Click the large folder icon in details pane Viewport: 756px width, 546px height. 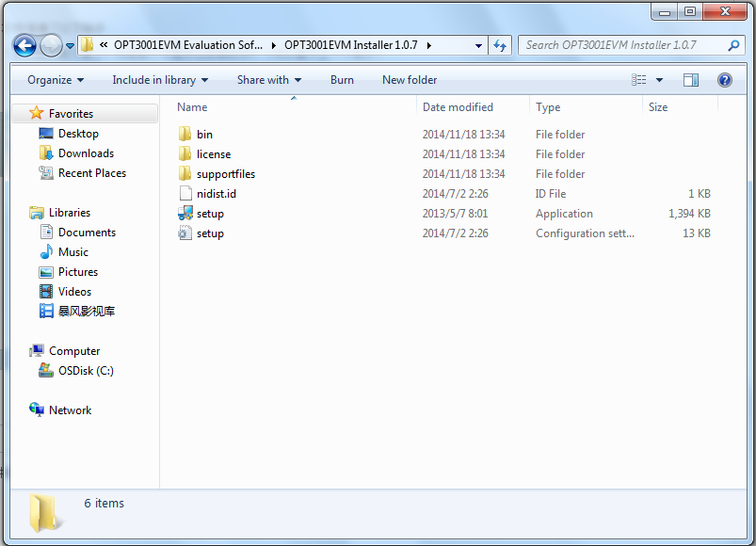(44, 513)
